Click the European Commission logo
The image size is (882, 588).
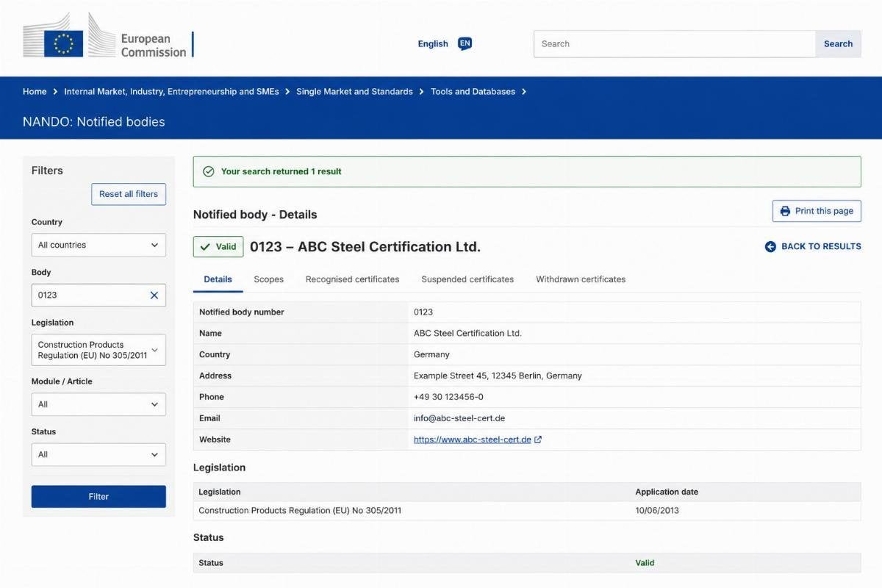108,36
